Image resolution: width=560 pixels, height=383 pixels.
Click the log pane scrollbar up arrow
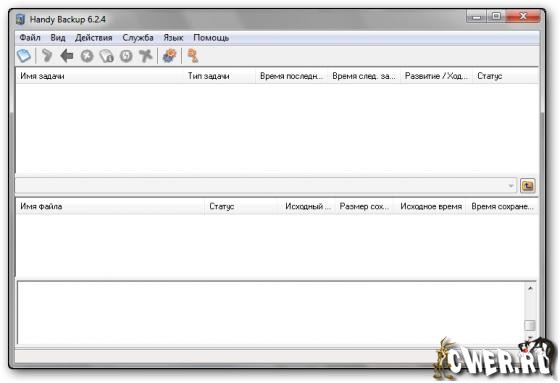click(x=530, y=288)
